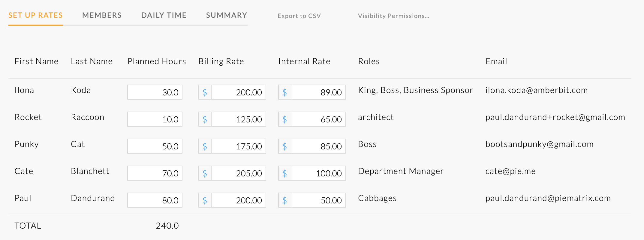Edit Paul's Billing Rate amount field
Image resolution: width=644 pixels, height=240 pixels.
239,200
